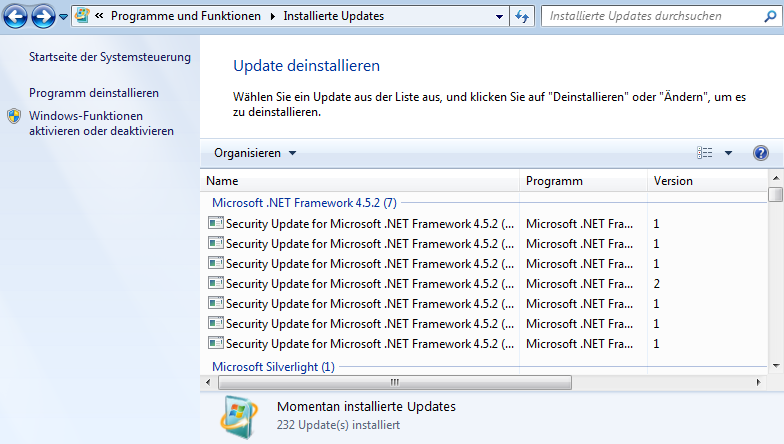Click the Control Panel icon in the address bar
Image resolution: width=784 pixels, height=444 pixels.
[x=82, y=16]
